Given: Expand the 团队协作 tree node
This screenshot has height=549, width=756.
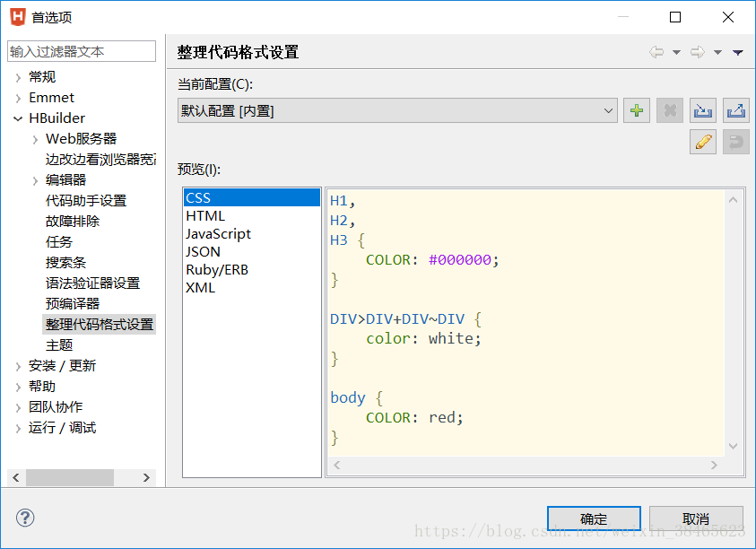Looking at the screenshot, I should pyautogui.click(x=18, y=408).
